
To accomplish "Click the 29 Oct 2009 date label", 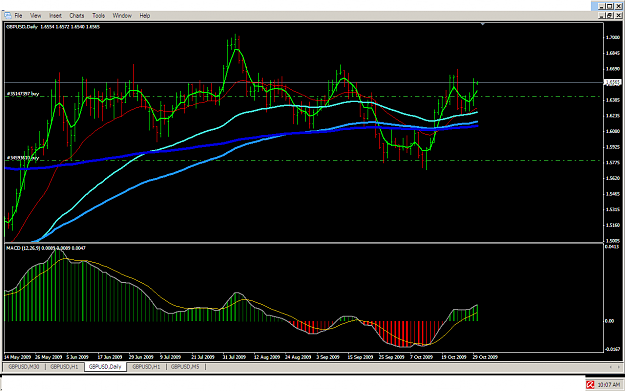I will 485,357.
